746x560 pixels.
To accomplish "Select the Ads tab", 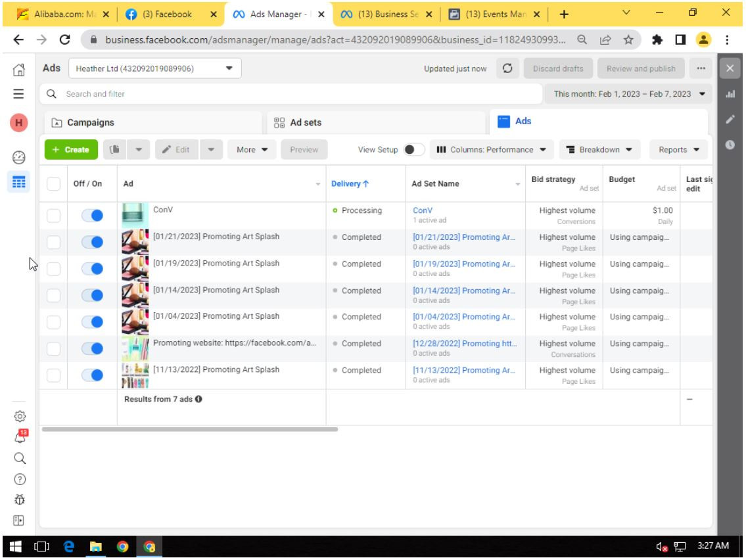I will coord(599,122).
